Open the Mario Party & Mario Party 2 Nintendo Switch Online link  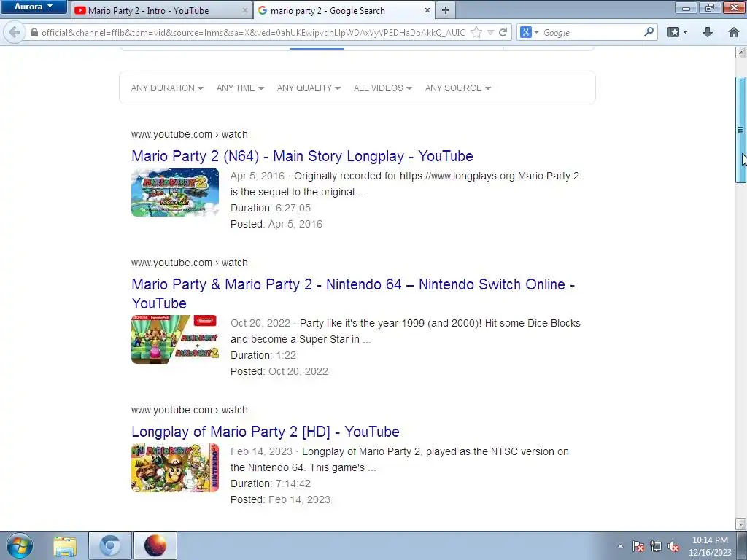[353, 294]
